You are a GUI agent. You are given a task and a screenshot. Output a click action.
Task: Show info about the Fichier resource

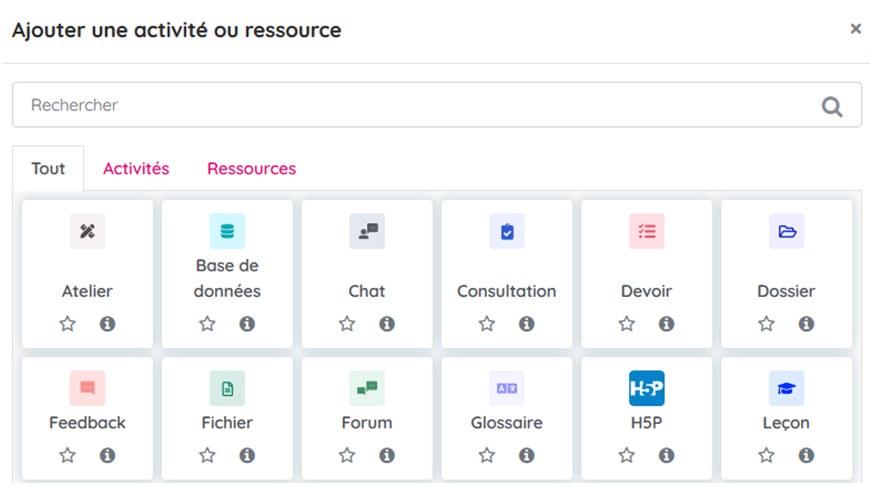click(247, 455)
